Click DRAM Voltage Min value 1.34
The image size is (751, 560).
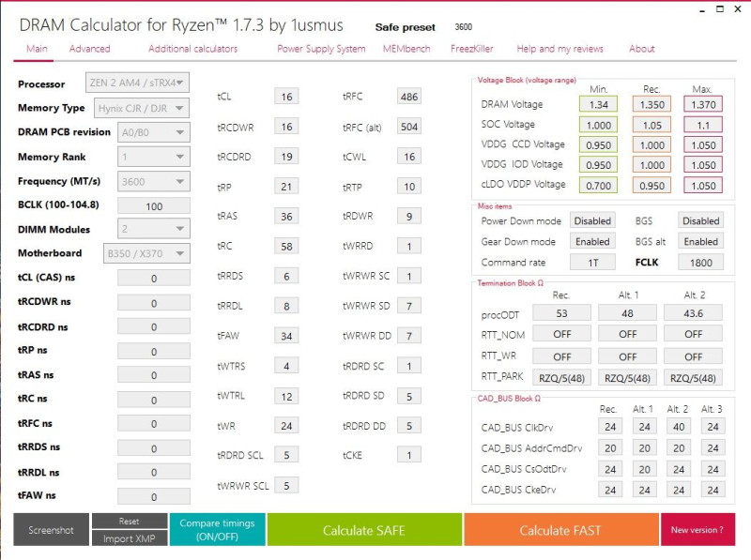point(598,104)
